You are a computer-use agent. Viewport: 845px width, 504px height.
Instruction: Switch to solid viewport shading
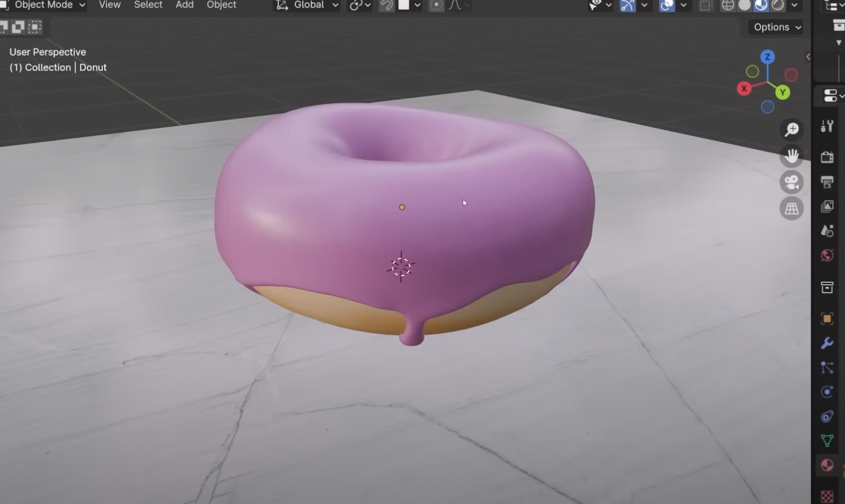(745, 5)
